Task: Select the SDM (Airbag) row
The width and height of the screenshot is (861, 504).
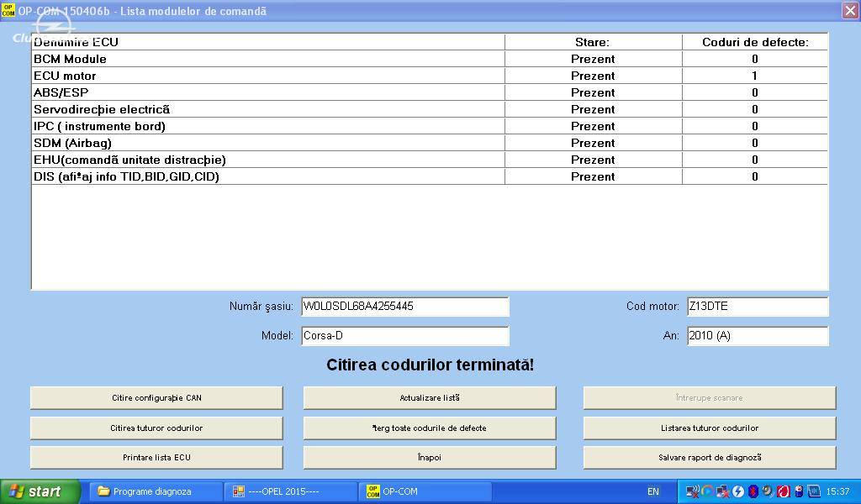Action: click(430, 143)
